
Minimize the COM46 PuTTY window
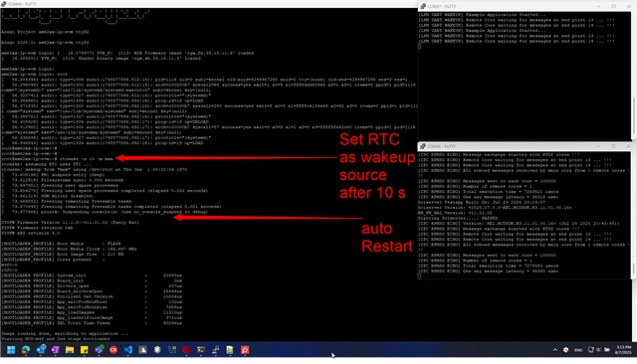(x=598, y=146)
